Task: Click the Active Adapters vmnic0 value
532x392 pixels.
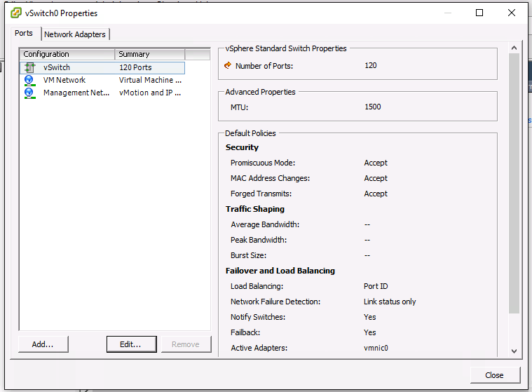Action: point(376,348)
